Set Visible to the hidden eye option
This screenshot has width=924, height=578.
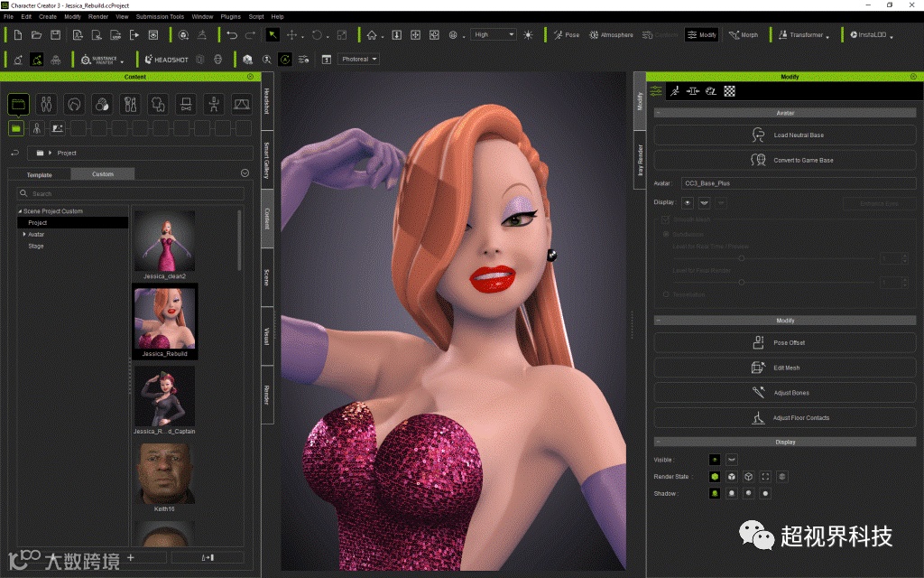click(732, 460)
